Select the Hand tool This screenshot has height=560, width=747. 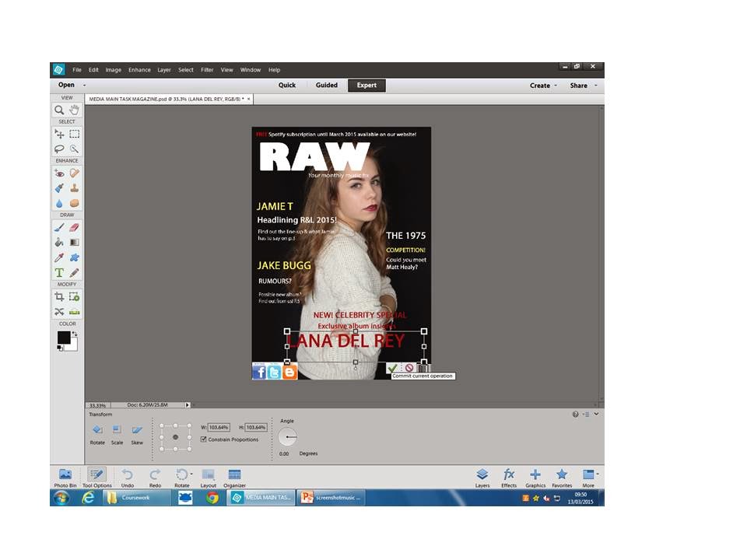[x=75, y=110]
